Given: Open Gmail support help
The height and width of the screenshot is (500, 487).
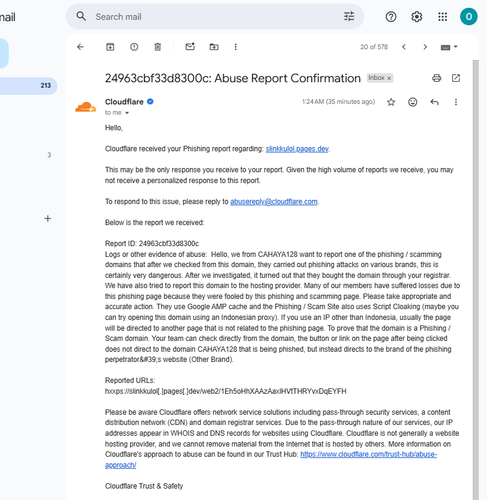Looking at the screenshot, I should pyautogui.click(x=391, y=16).
